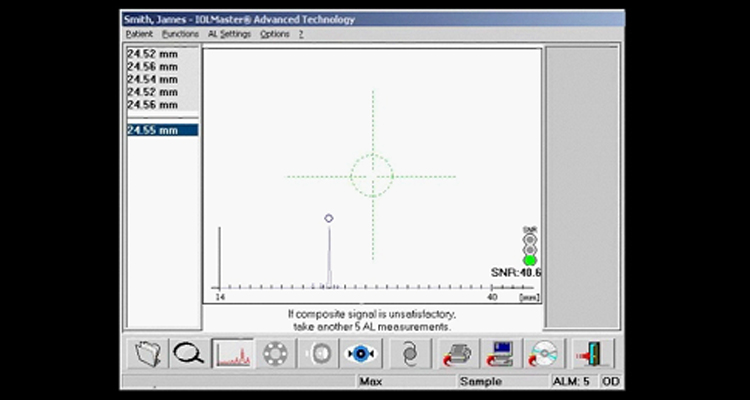750x400 pixels.
Task: Click the Max status bar field
Action: pos(406,381)
